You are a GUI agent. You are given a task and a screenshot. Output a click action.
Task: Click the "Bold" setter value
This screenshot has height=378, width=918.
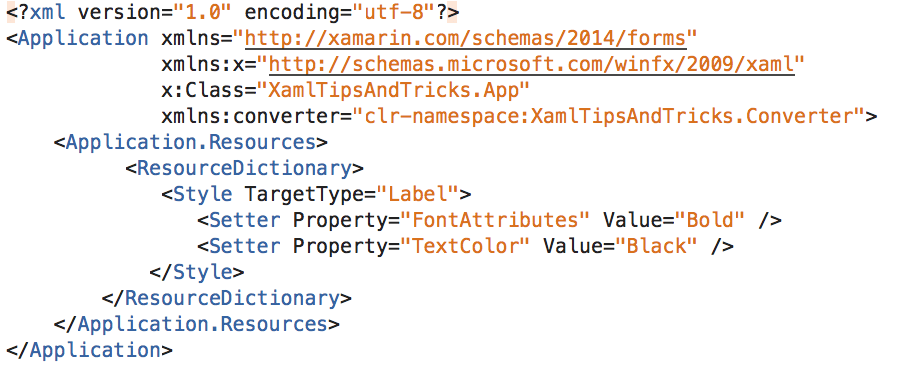coord(710,220)
